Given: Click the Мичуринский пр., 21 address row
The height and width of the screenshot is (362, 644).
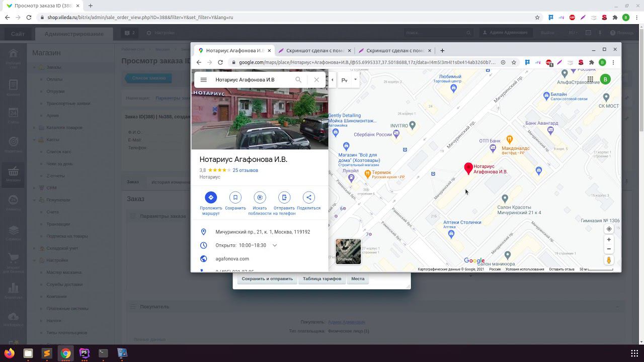Looking at the screenshot, I should coord(260,232).
